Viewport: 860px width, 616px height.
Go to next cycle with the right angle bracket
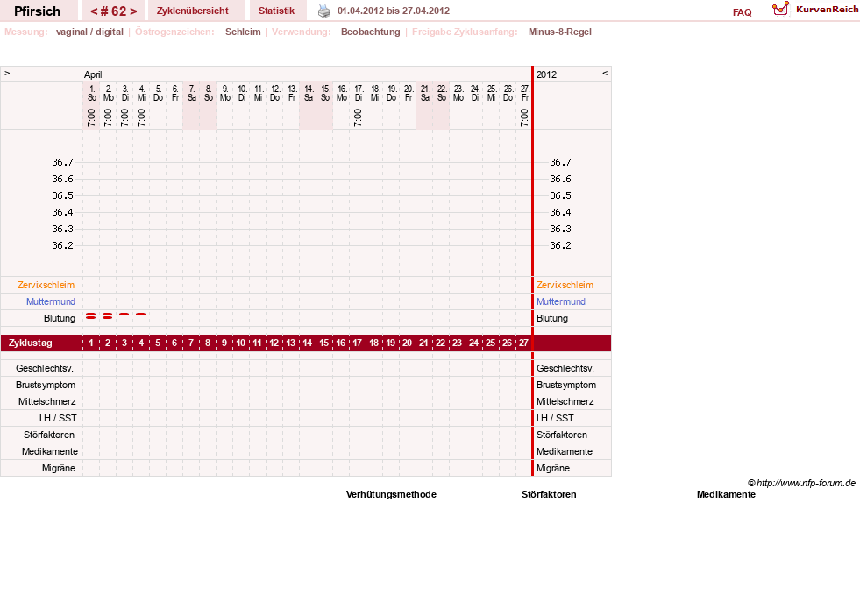click(x=133, y=11)
